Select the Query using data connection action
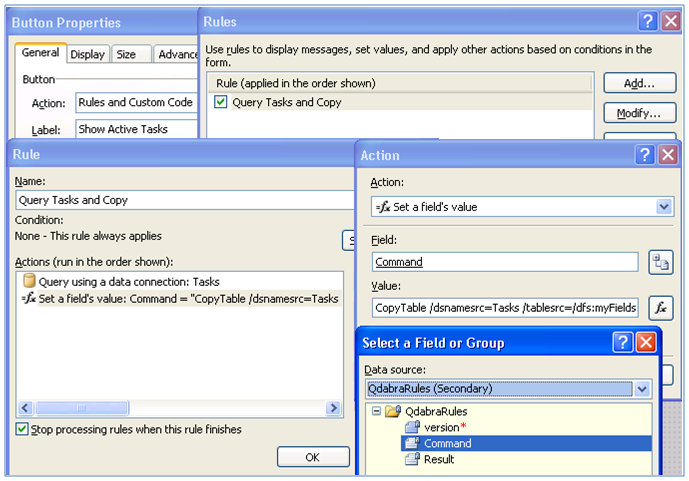Viewport: 689px width, 481px height. [x=121, y=282]
